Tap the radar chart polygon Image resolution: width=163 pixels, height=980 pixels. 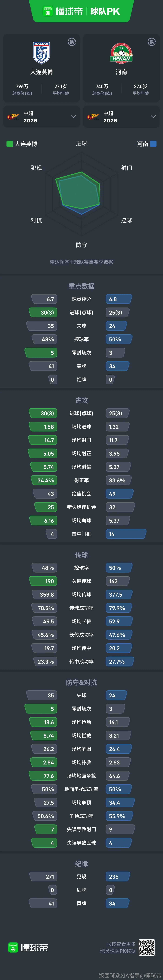78,192
